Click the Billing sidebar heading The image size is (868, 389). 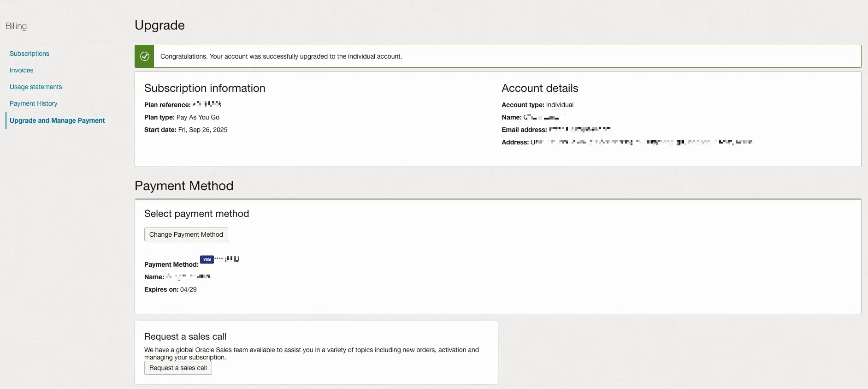tap(16, 26)
